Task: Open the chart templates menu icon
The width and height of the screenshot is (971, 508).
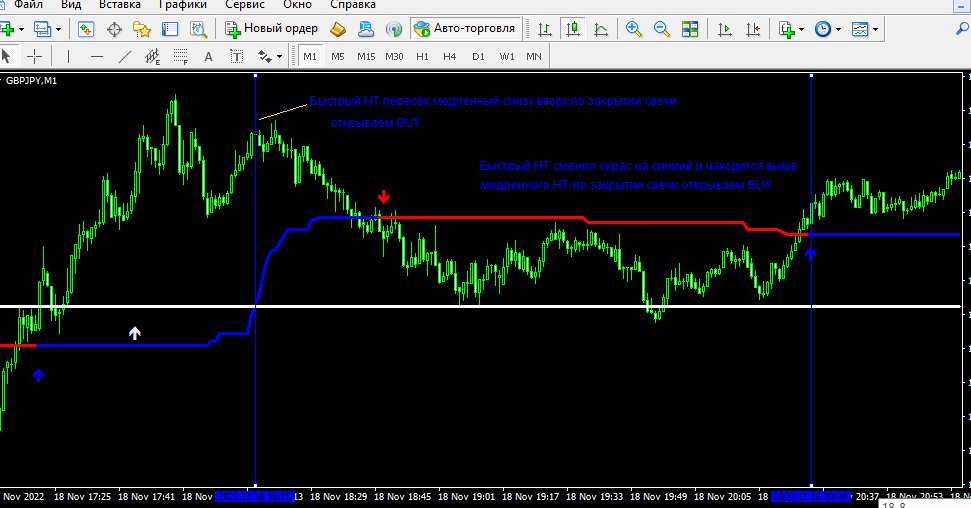Action: click(860, 29)
